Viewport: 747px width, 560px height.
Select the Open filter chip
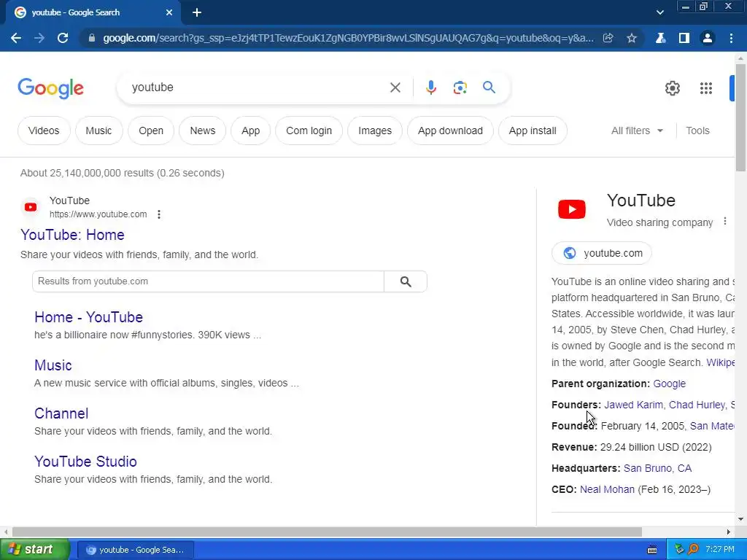coord(151,131)
